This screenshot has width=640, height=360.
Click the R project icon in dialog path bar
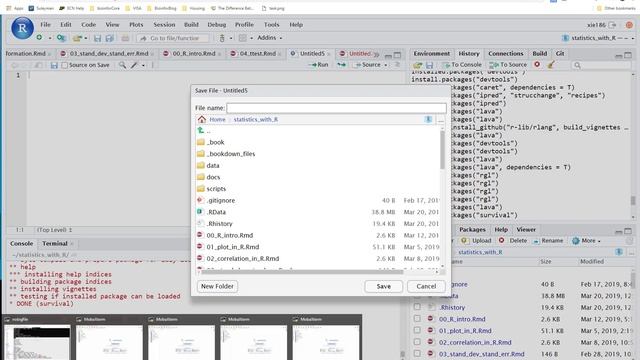[428, 119]
